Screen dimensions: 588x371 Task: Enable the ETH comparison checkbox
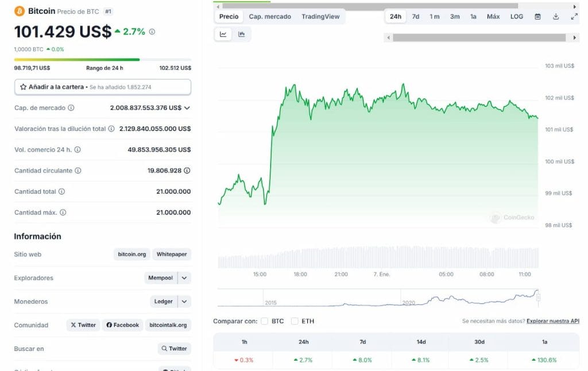(x=295, y=321)
